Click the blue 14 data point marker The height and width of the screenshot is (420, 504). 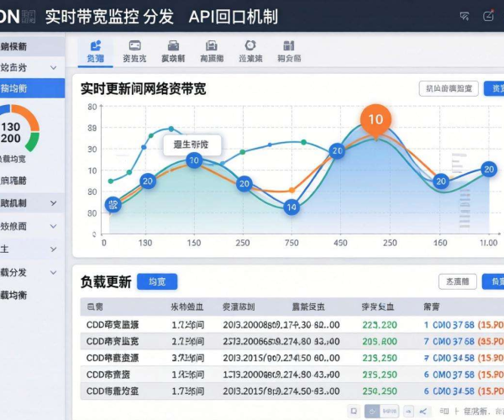[291, 207]
